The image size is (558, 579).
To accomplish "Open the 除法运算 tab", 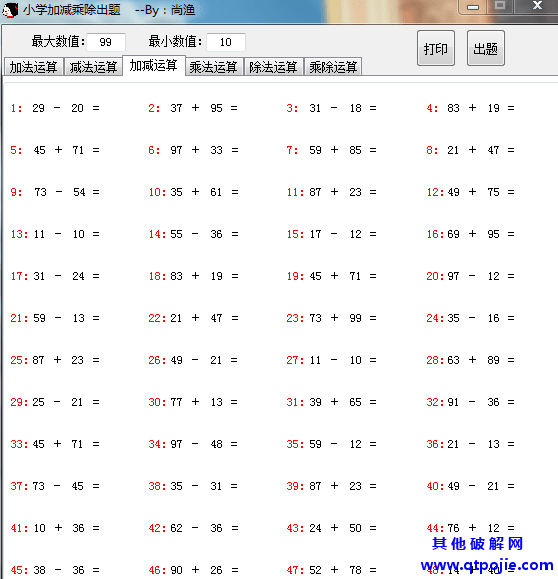I will (x=273, y=67).
